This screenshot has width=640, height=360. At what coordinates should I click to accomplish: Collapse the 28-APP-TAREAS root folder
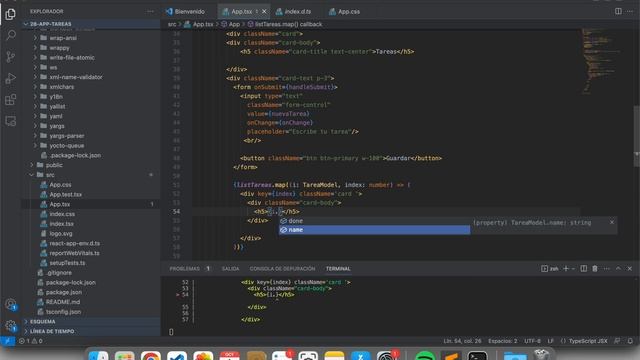click(91, 24)
